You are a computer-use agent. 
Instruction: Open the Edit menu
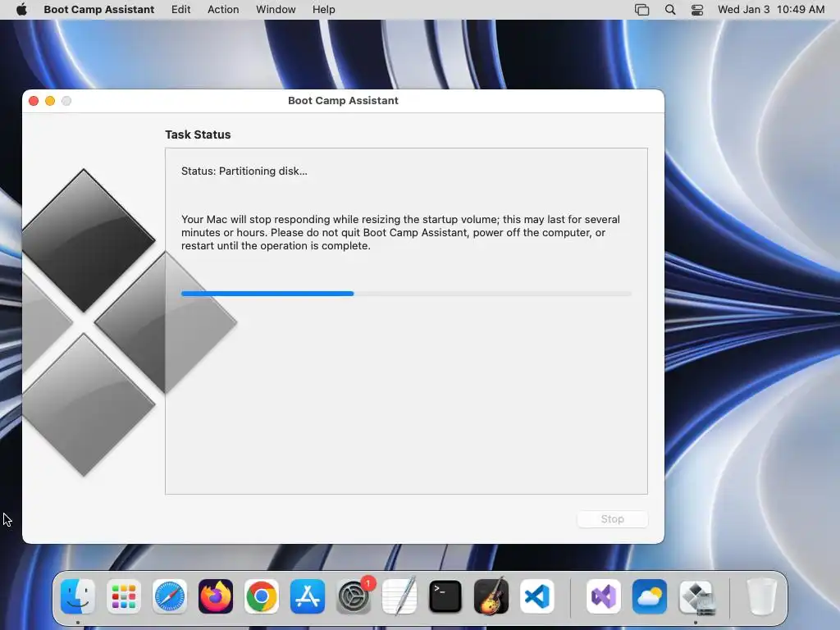pos(180,10)
